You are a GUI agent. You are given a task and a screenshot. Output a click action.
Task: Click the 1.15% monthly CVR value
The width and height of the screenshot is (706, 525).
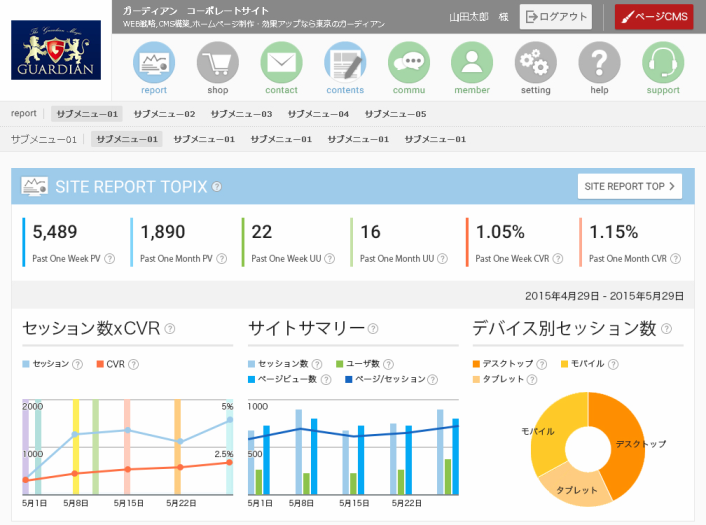614,232
